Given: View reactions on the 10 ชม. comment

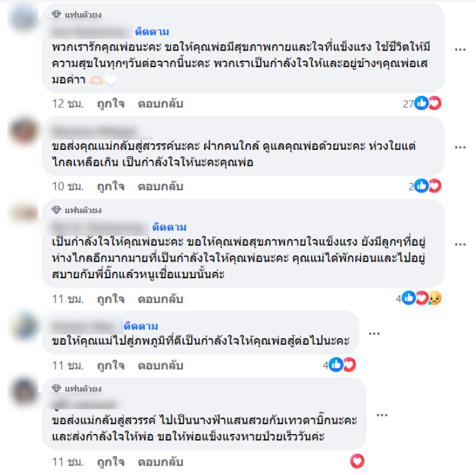Looking at the screenshot, I should pos(425,186).
